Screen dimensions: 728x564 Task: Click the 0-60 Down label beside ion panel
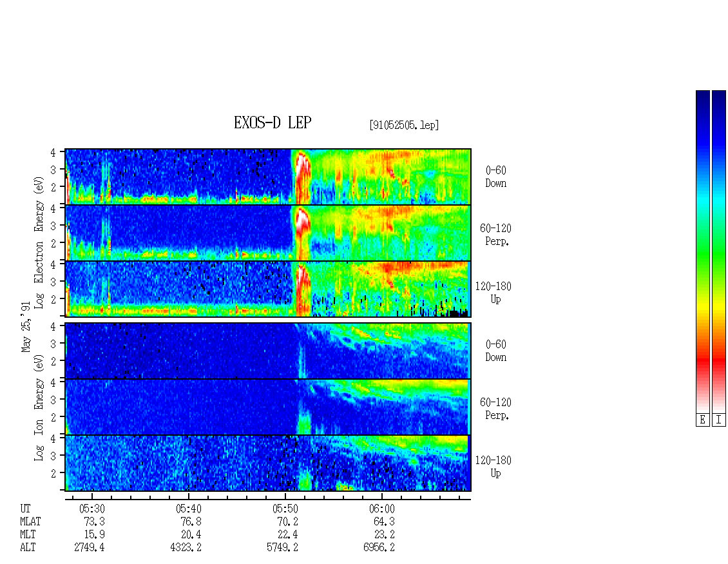(x=496, y=351)
